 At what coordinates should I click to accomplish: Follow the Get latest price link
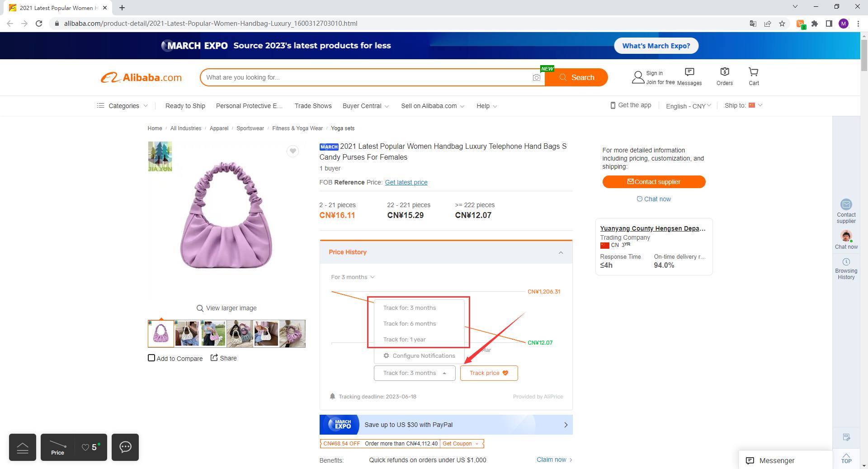[406, 182]
